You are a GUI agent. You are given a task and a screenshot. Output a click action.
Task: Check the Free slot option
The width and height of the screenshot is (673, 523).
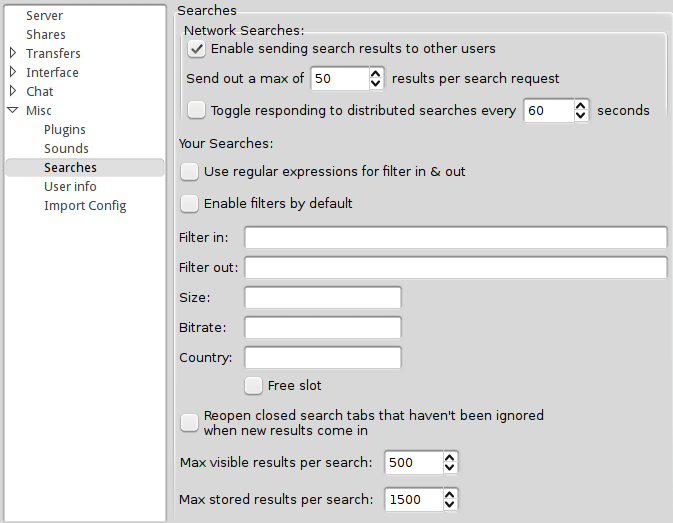253,386
